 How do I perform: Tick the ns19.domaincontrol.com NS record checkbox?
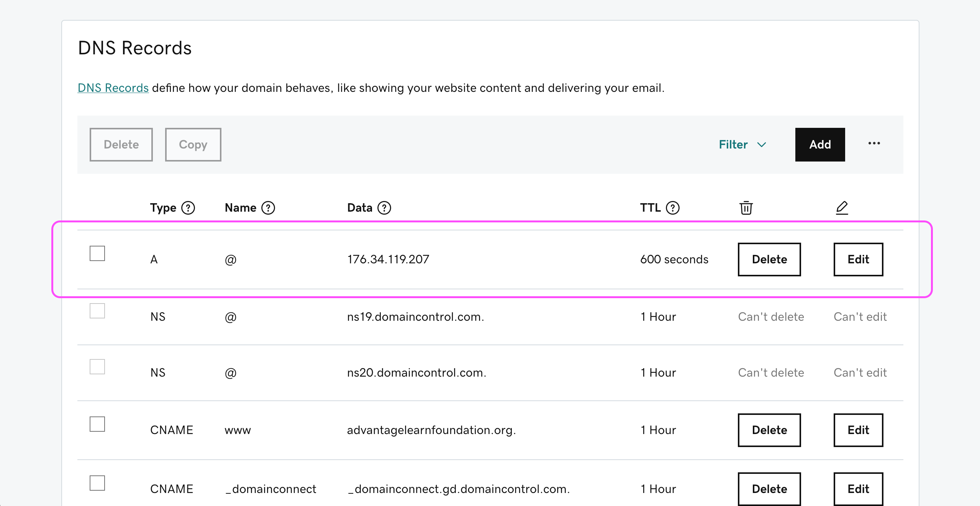[x=97, y=311]
